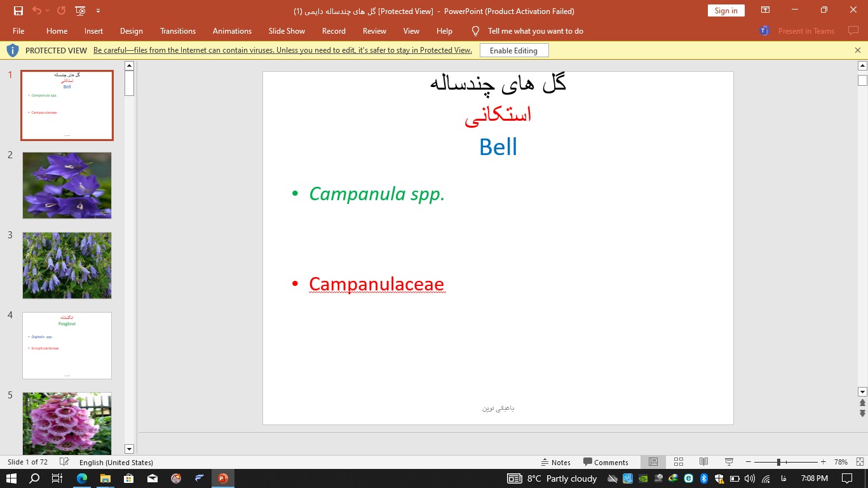Jump to next slide with double-arrow button
The width and height of the screenshot is (868, 488).
pyautogui.click(x=862, y=414)
